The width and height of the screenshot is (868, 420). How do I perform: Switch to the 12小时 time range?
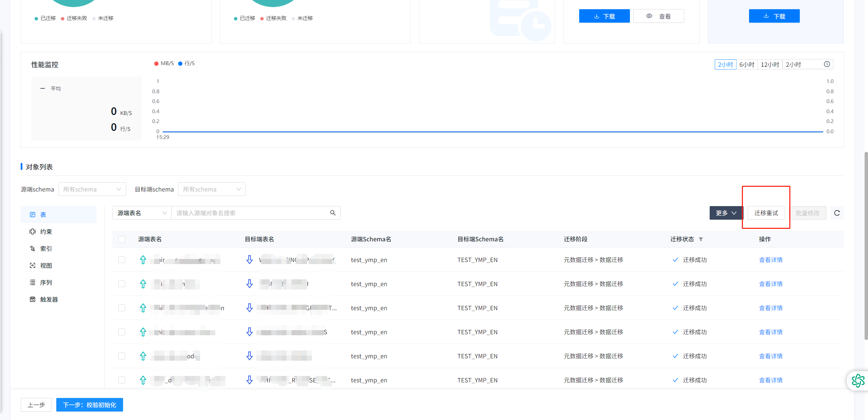pyautogui.click(x=770, y=64)
